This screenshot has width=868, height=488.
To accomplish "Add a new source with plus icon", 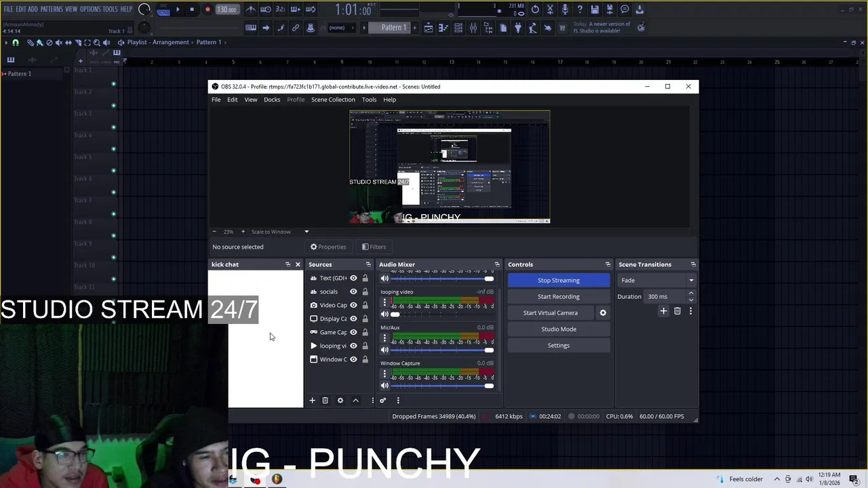I will tap(312, 401).
